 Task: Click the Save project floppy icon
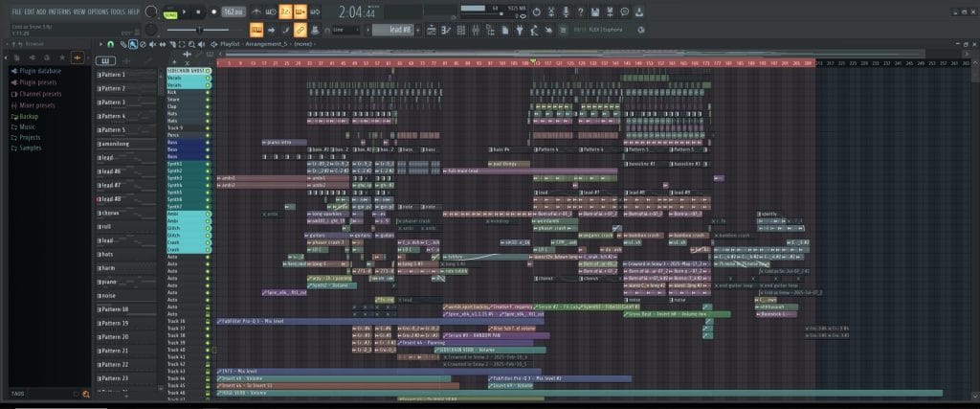coord(595,11)
